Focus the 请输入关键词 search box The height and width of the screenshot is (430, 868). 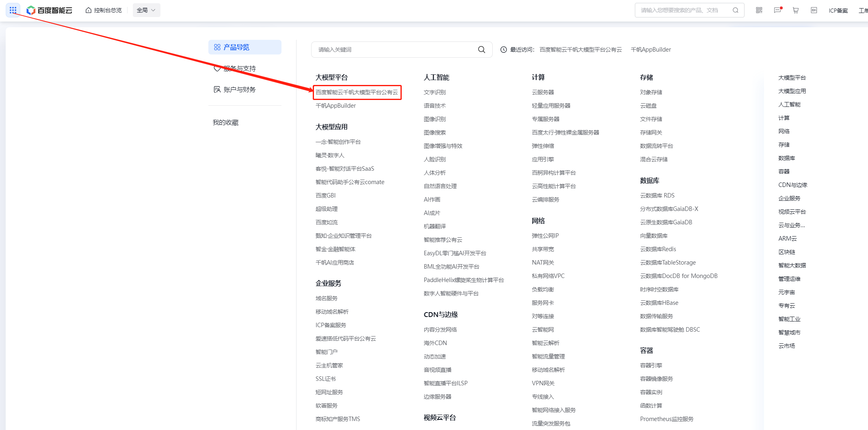pyautogui.click(x=402, y=50)
